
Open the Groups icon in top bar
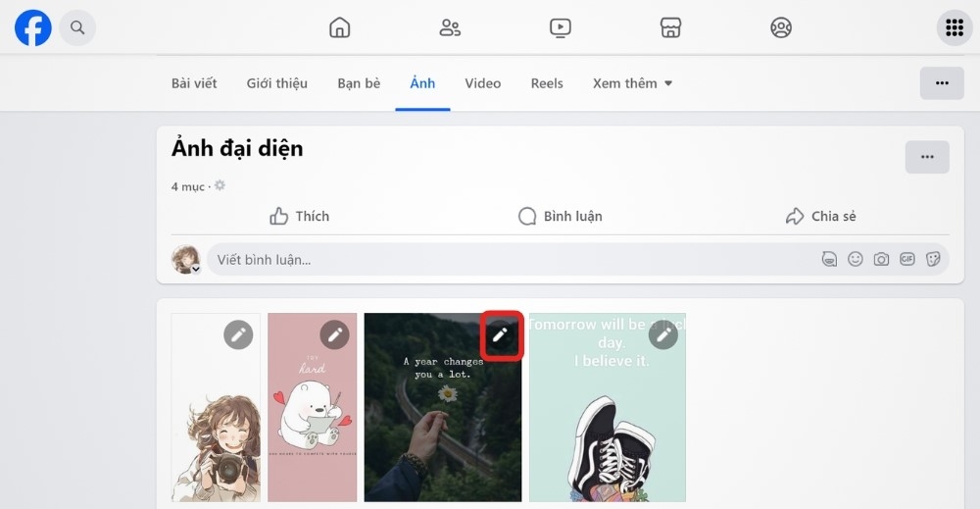781,27
